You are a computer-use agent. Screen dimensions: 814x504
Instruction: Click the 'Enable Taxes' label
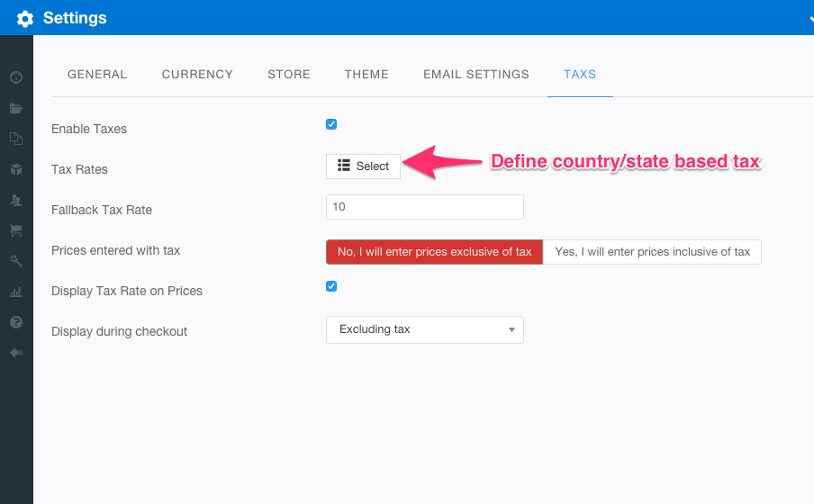pos(89,129)
